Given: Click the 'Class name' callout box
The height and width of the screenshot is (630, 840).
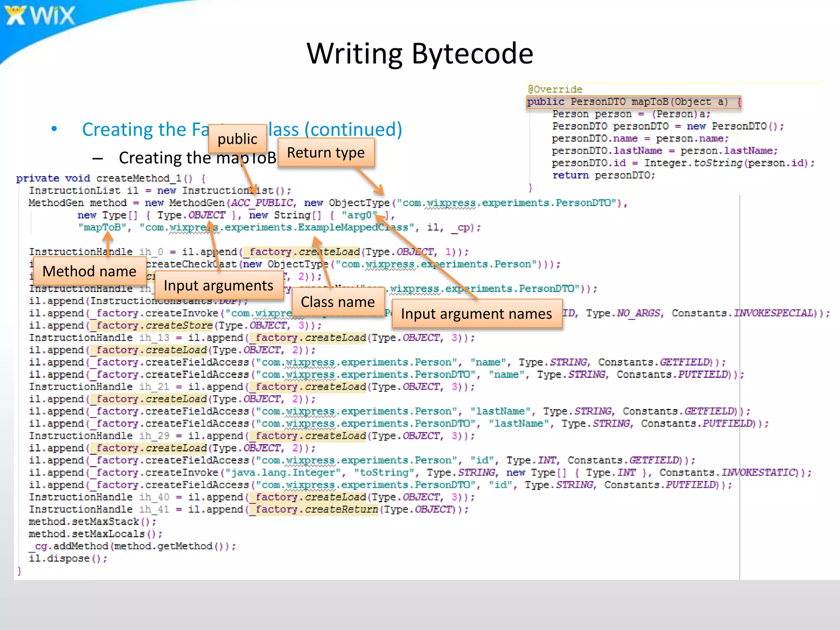Looking at the screenshot, I should click(x=338, y=302).
